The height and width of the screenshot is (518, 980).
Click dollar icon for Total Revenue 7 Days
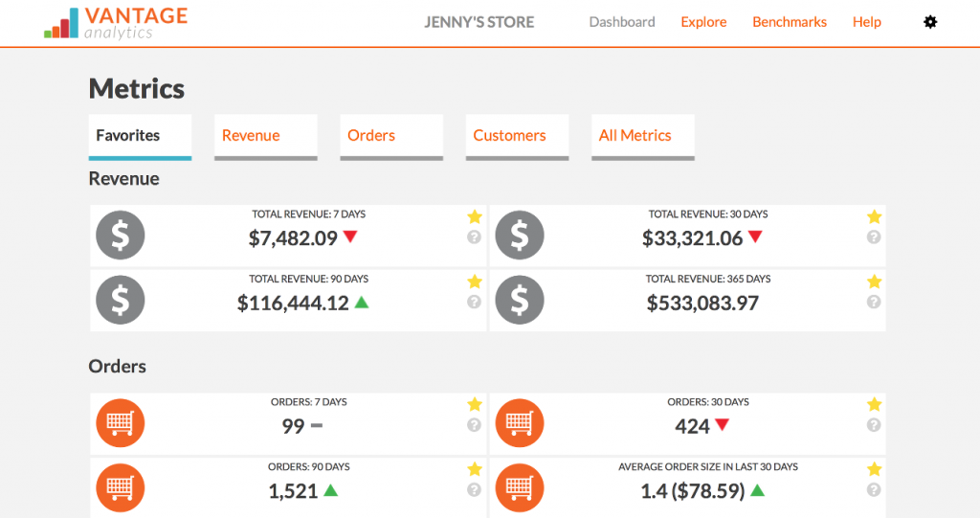coord(121,236)
